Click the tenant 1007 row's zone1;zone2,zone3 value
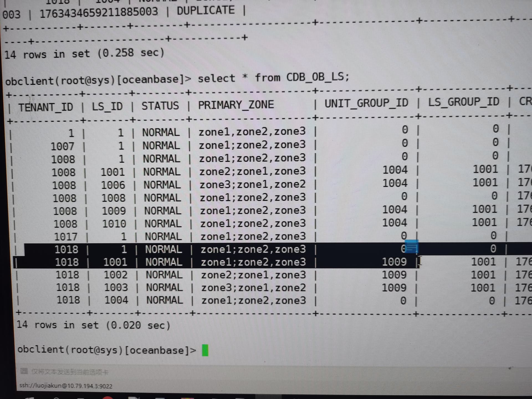Image resolution: width=532 pixels, height=399 pixels. click(252, 145)
